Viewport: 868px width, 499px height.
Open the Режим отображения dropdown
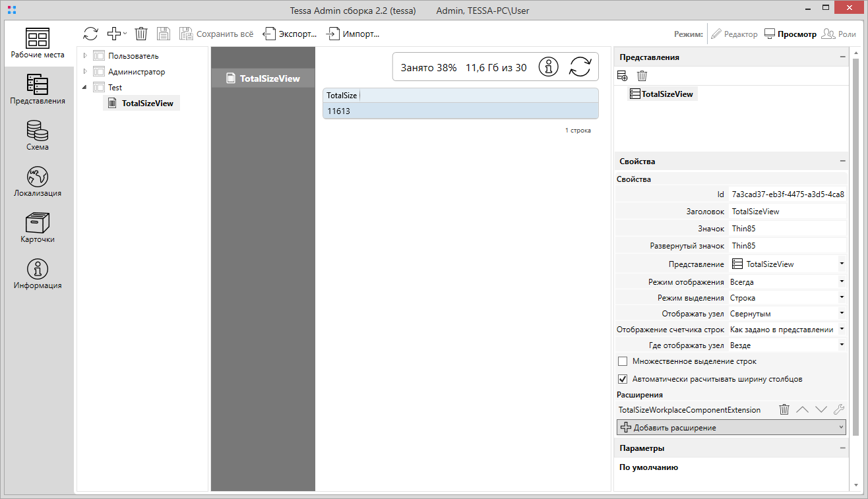click(786, 282)
